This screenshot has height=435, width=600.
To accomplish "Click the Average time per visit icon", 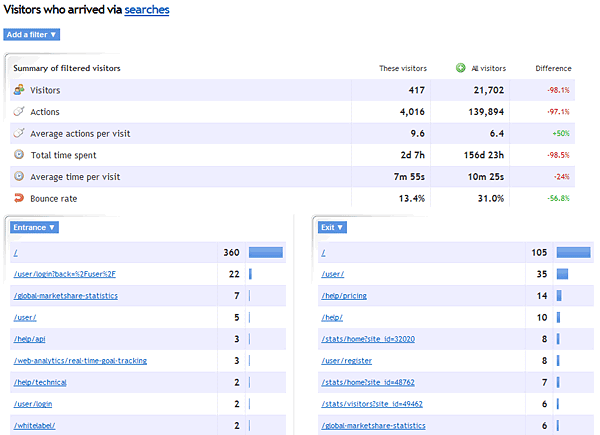I will 19,176.
